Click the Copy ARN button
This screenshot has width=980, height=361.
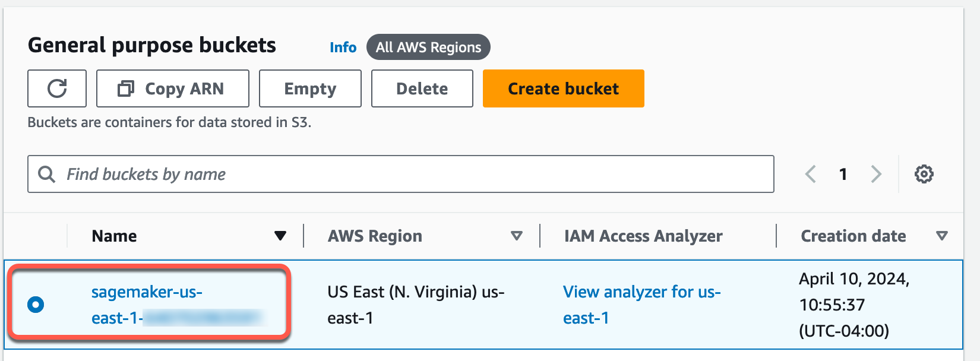click(x=172, y=88)
